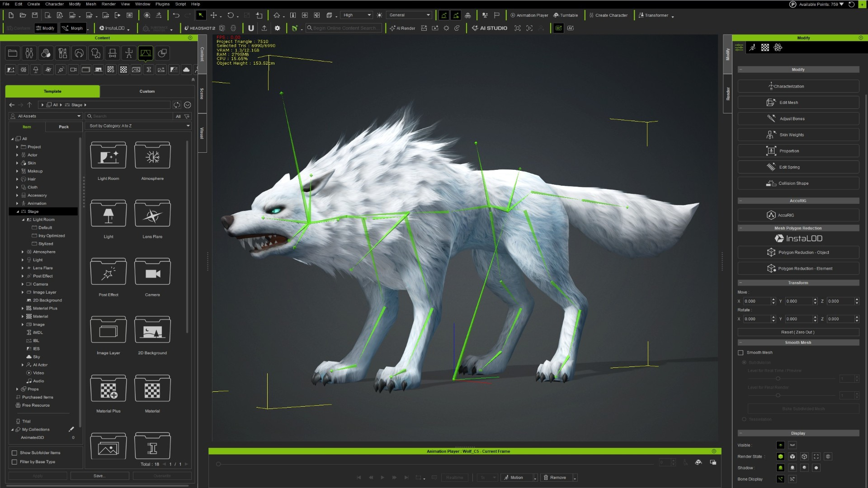The image size is (868, 488).
Task: Open the Character menu
Action: [54, 4]
